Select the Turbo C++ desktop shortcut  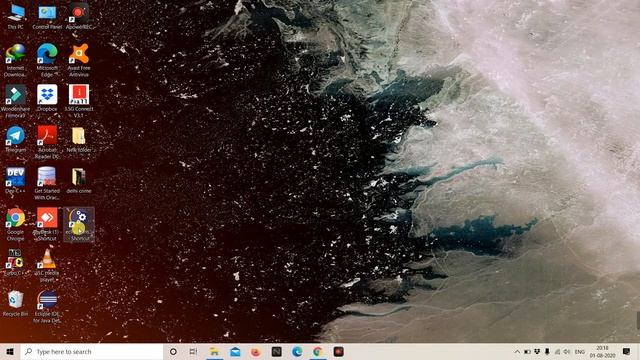[x=16, y=262]
